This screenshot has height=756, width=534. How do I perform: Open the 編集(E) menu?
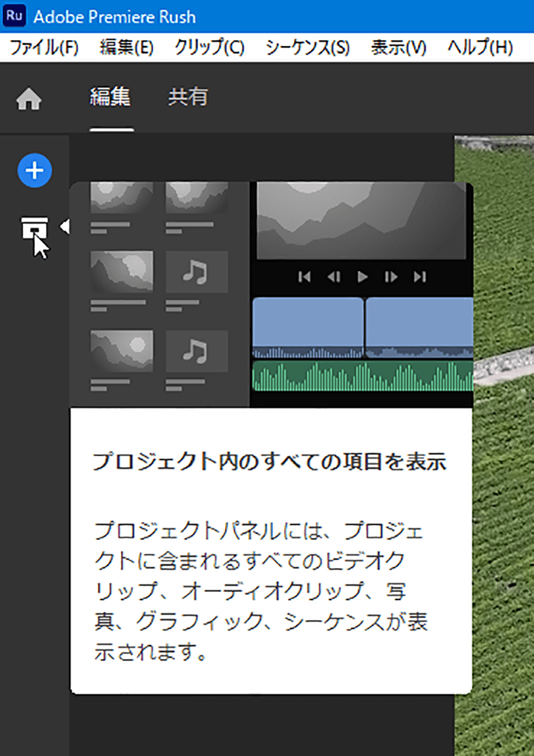click(127, 48)
